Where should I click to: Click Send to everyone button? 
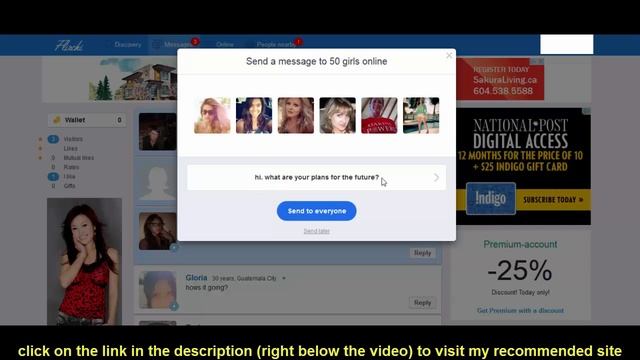[x=316, y=211]
